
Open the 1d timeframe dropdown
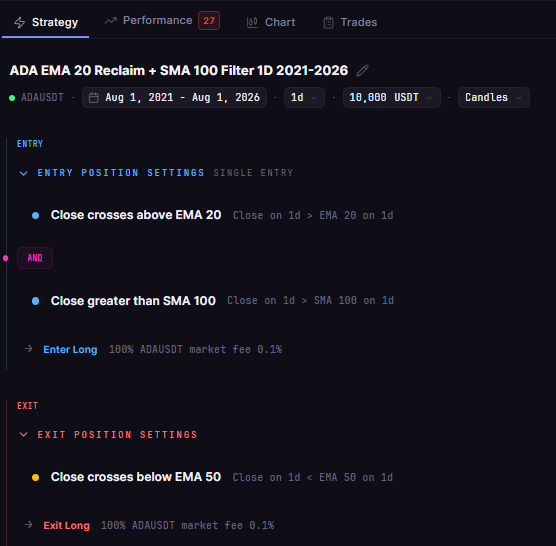click(x=304, y=98)
